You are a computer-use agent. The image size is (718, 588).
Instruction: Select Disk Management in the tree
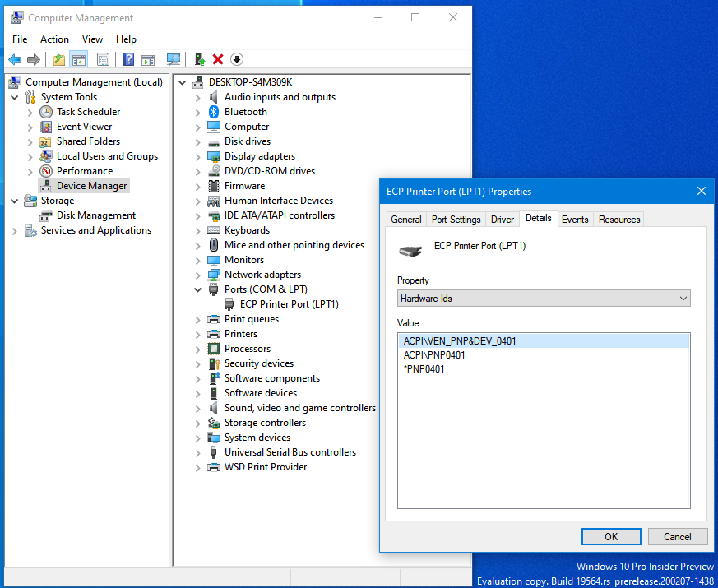click(96, 215)
